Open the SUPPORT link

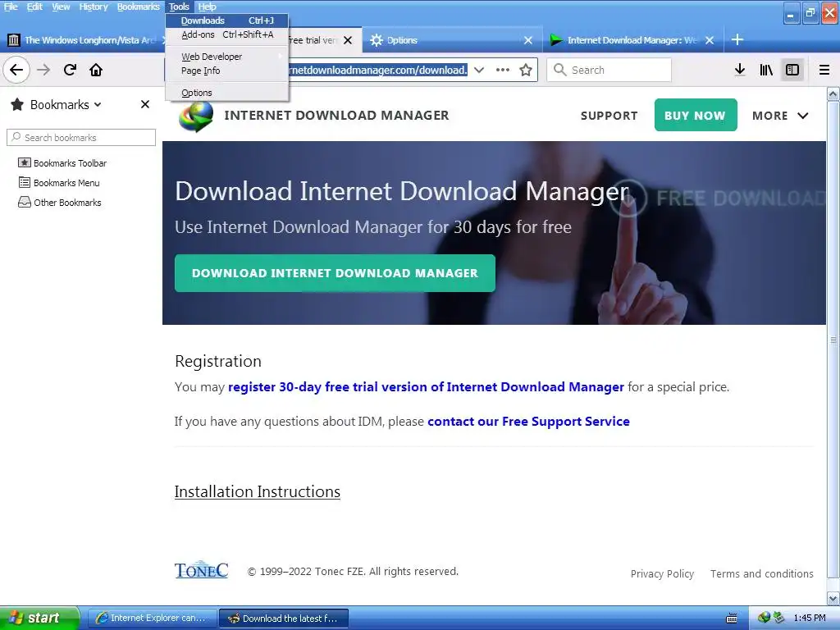609,116
